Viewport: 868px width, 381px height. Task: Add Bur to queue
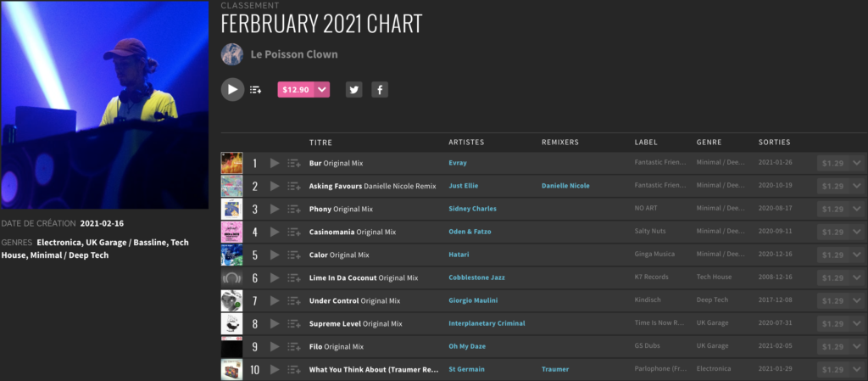[294, 164]
